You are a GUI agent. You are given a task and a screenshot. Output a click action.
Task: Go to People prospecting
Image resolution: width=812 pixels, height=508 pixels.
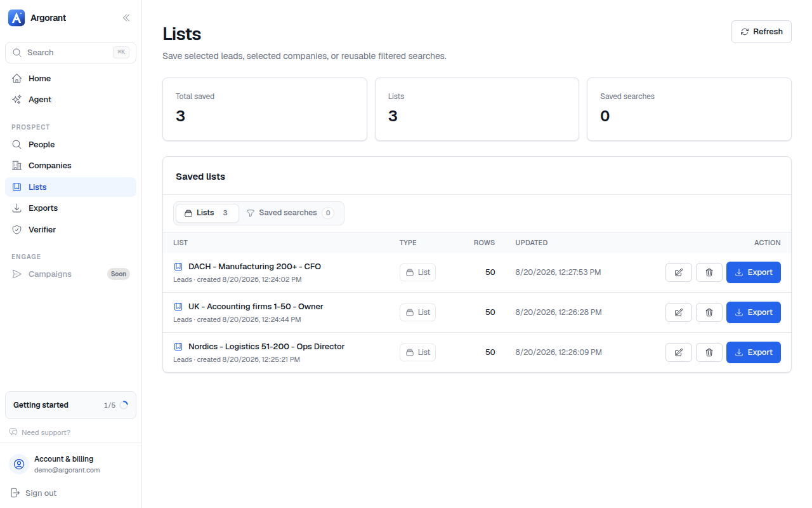point(70,145)
